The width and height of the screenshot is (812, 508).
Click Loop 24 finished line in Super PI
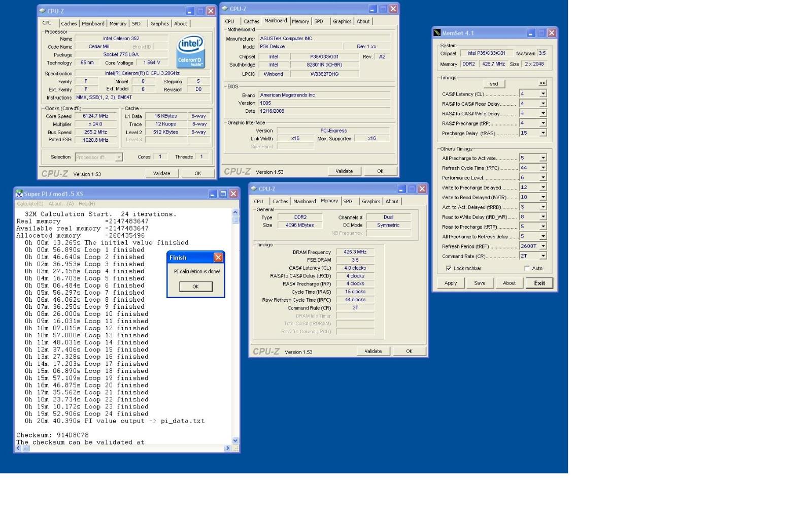[87, 414]
